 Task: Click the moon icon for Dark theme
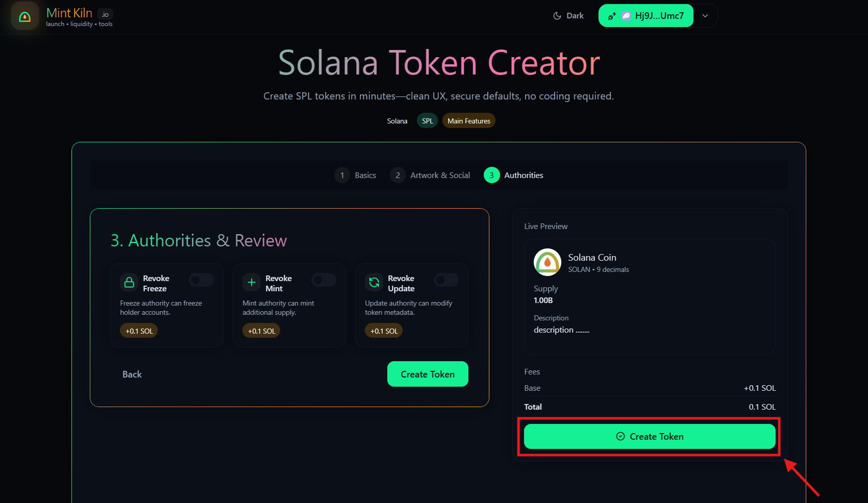point(557,16)
